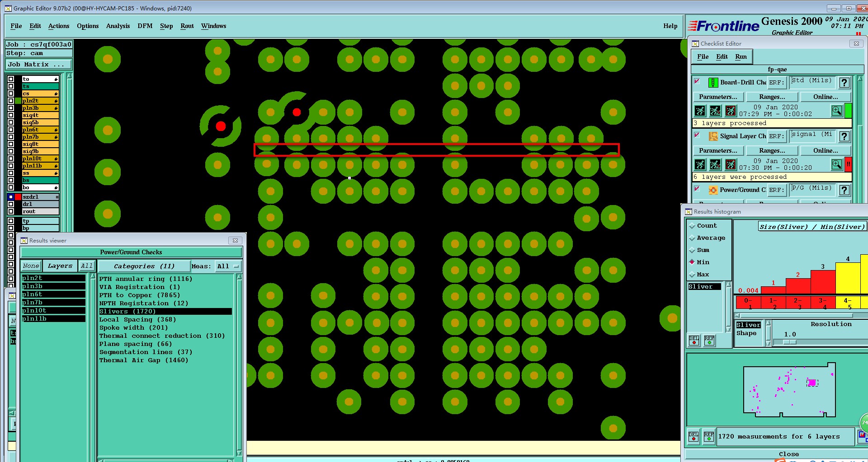This screenshot has width=868, height=462.
Task: Click DEL icon next to measurements status
Action: 693,437
